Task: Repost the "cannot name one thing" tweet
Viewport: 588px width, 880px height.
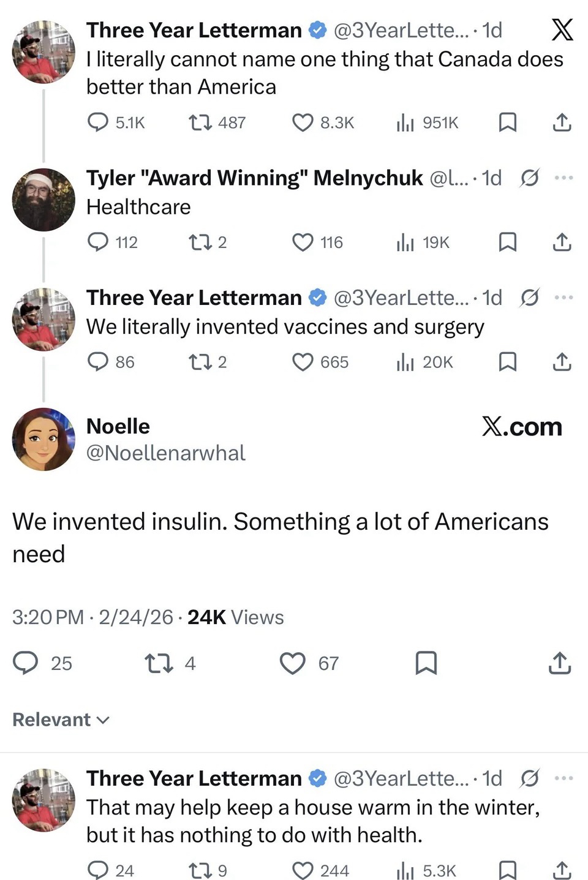Action: point(200,123)
